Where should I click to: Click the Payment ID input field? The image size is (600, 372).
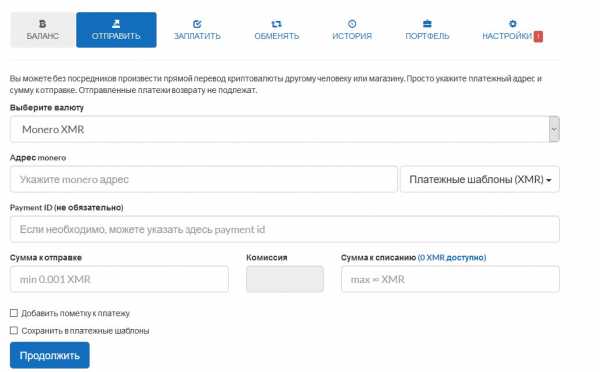285,229
